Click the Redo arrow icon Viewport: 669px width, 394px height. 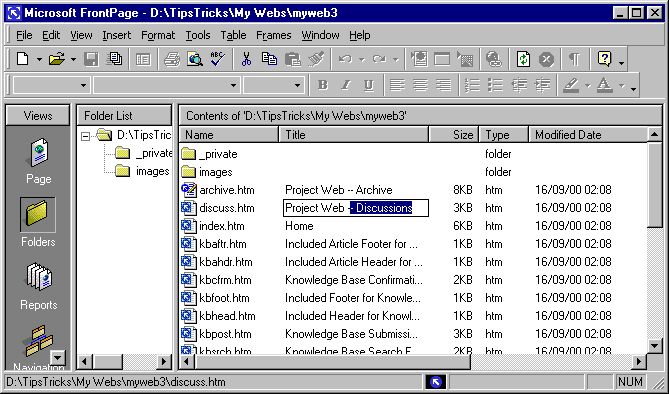379,59
